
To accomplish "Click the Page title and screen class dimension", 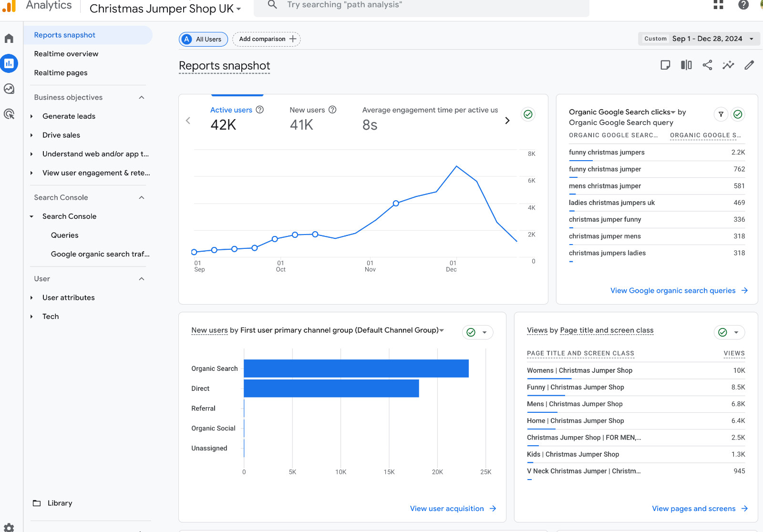I will pos(607,330).
